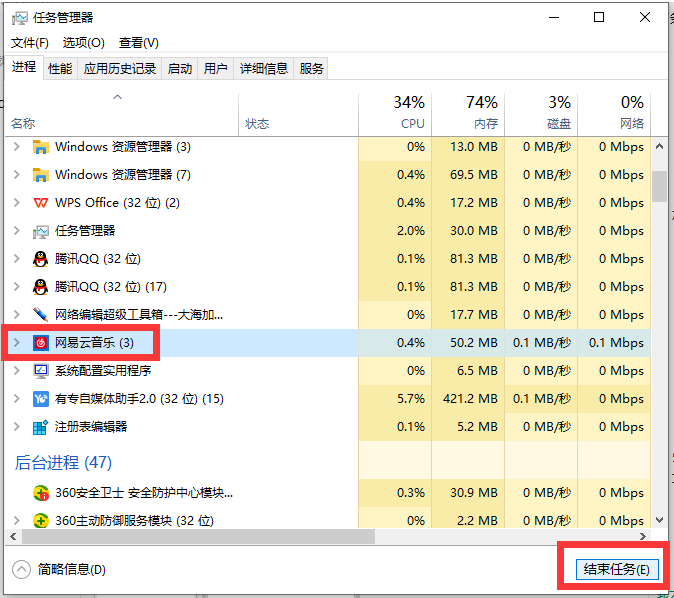The height and width of the screenshot is (598, 674).
Task: Click the 360主动防御服务模块 green icon
Action: pos(40,521)
